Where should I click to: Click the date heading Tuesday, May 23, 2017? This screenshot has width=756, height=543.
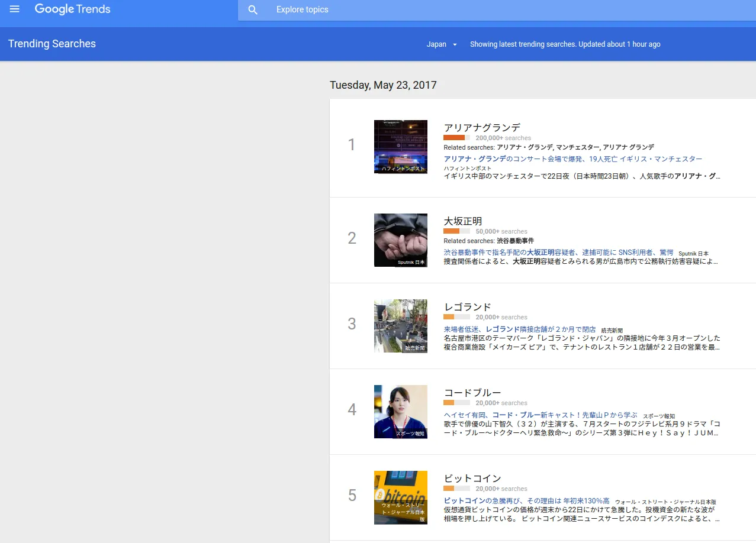pos(383,85)
